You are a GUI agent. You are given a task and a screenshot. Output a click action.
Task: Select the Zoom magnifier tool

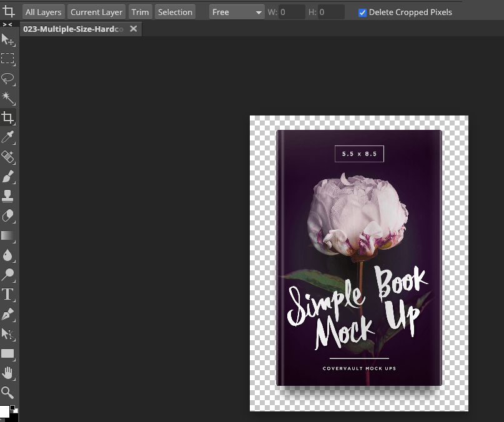[7, 393]
